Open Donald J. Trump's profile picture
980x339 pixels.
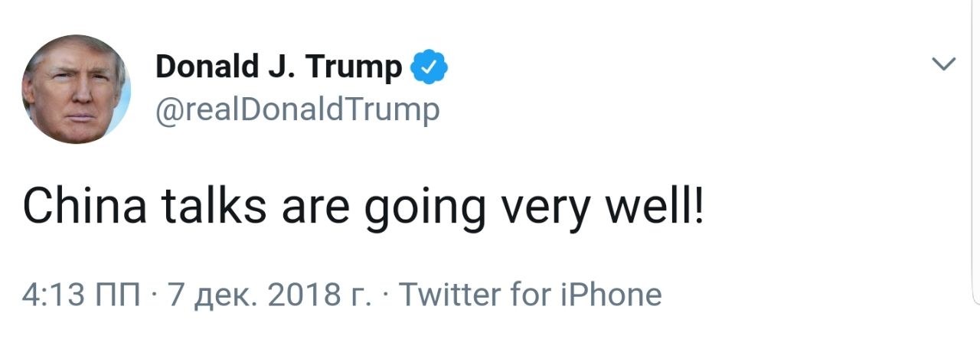76,89
